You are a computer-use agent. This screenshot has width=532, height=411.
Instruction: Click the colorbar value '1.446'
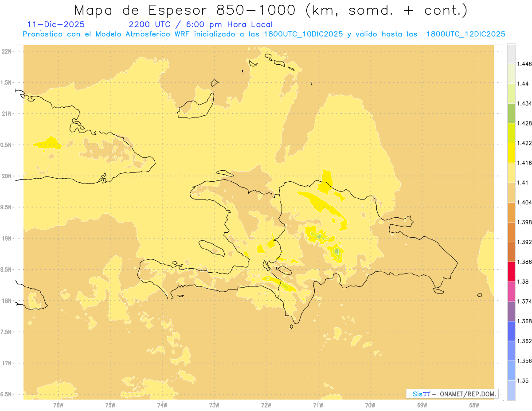tap(525, 64)
